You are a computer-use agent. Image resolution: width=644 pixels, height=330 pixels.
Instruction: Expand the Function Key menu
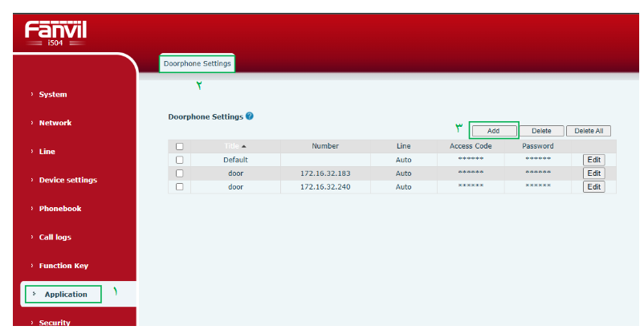pyautogui.click(x=63, y=266)
